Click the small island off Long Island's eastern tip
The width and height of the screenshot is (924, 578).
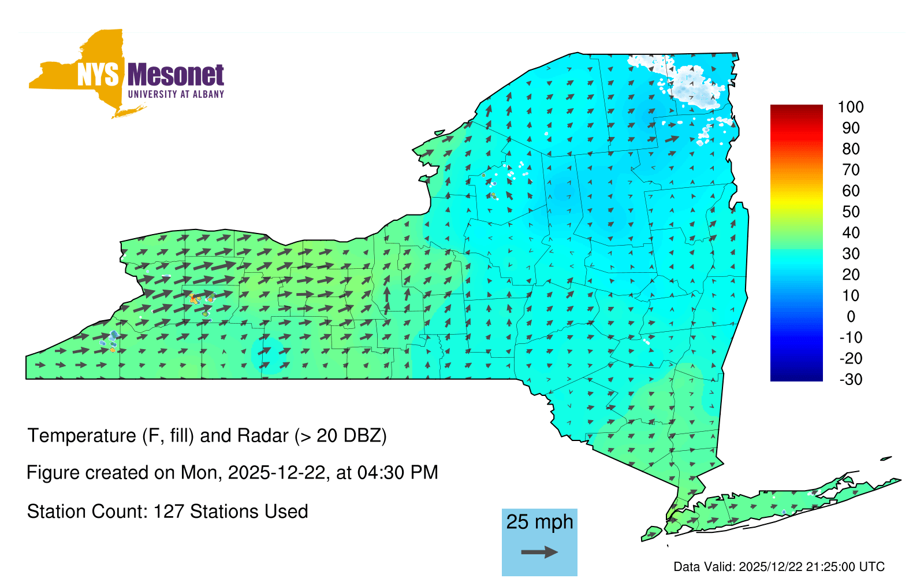[x=886, y=459]
